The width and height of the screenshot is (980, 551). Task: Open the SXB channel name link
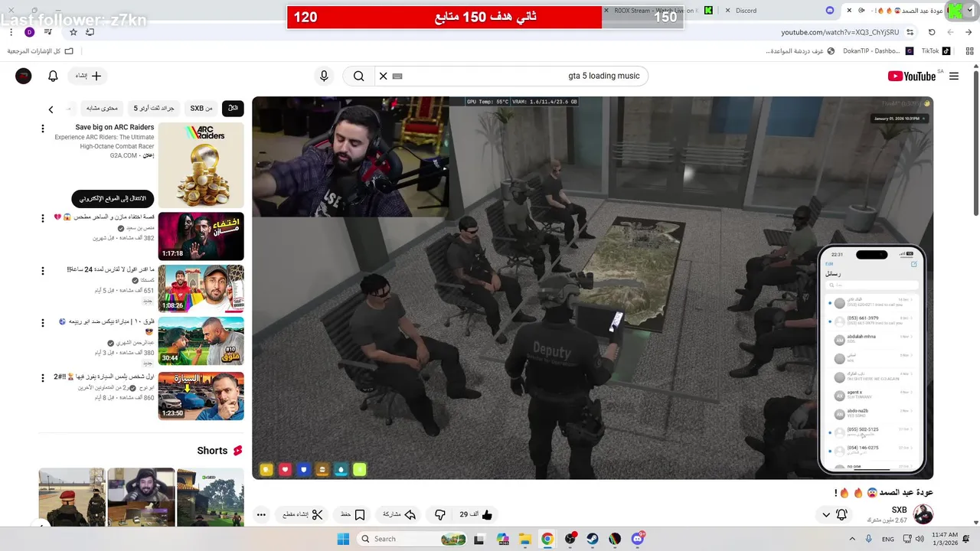(x=899, y=510)
